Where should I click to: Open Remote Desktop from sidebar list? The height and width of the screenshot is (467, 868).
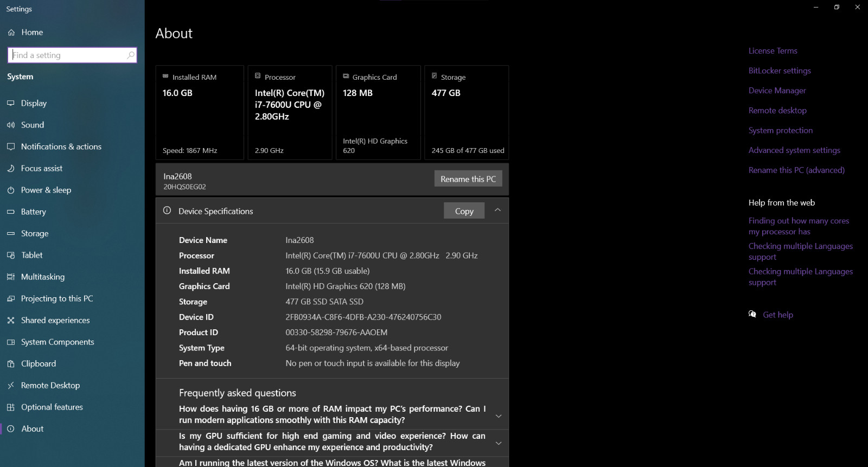72,385
